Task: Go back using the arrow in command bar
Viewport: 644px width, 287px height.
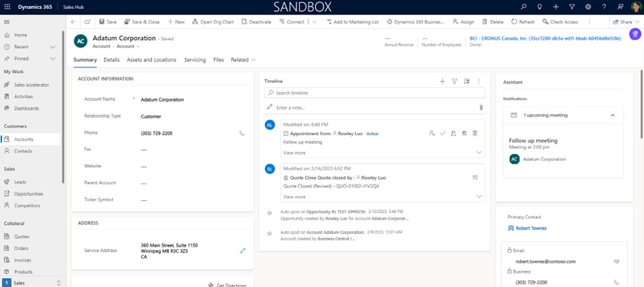Action: click(74, 22)
